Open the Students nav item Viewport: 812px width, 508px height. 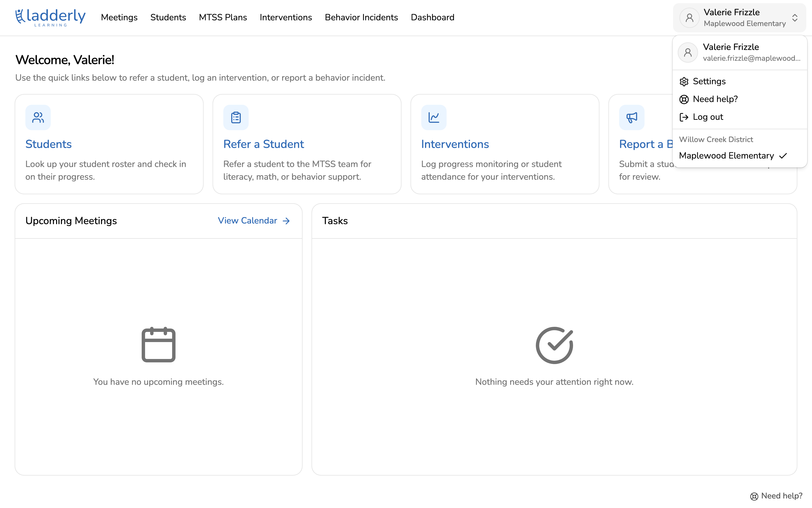pyautogui.click(x=168, y=18)
